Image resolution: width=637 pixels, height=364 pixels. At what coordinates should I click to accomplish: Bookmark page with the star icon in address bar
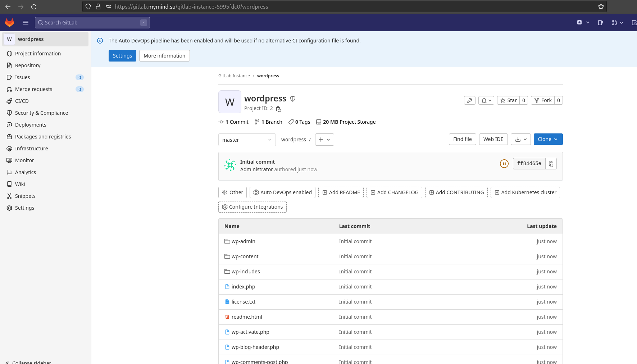pos(601,6)
